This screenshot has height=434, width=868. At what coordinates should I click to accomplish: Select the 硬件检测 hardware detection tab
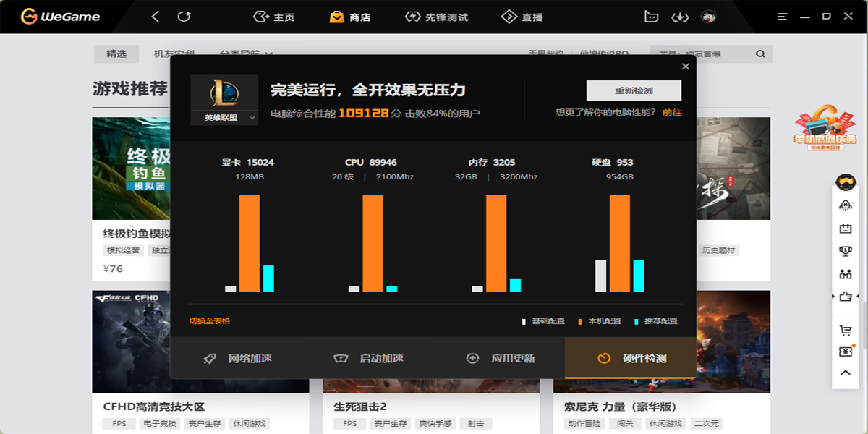pyautogui.click(x=630, y=358)
